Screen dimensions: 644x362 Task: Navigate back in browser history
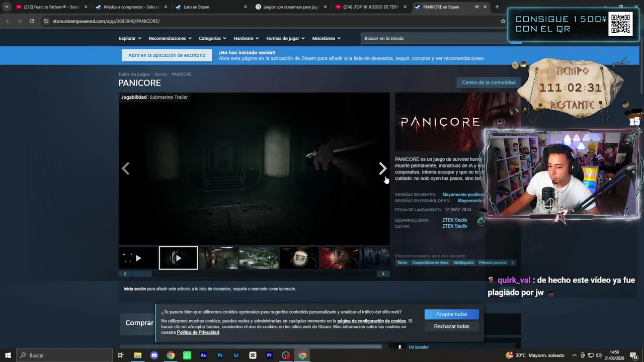(8, 21)
